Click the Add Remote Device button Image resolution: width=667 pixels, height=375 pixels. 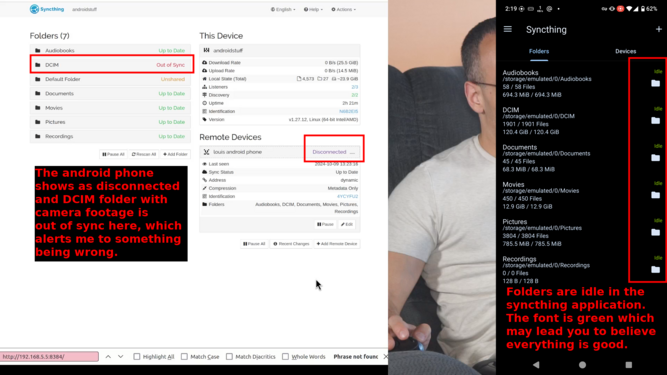click(337, 244)
